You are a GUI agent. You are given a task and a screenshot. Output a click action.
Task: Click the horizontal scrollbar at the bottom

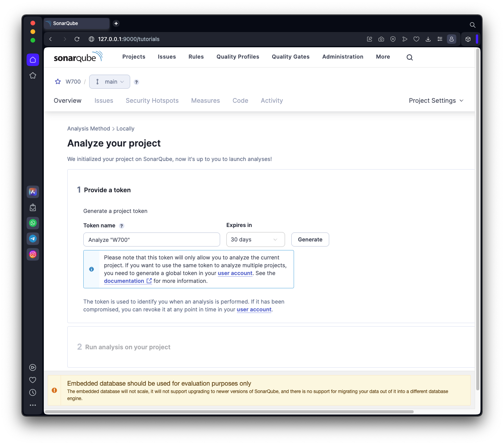coord(229,412)
